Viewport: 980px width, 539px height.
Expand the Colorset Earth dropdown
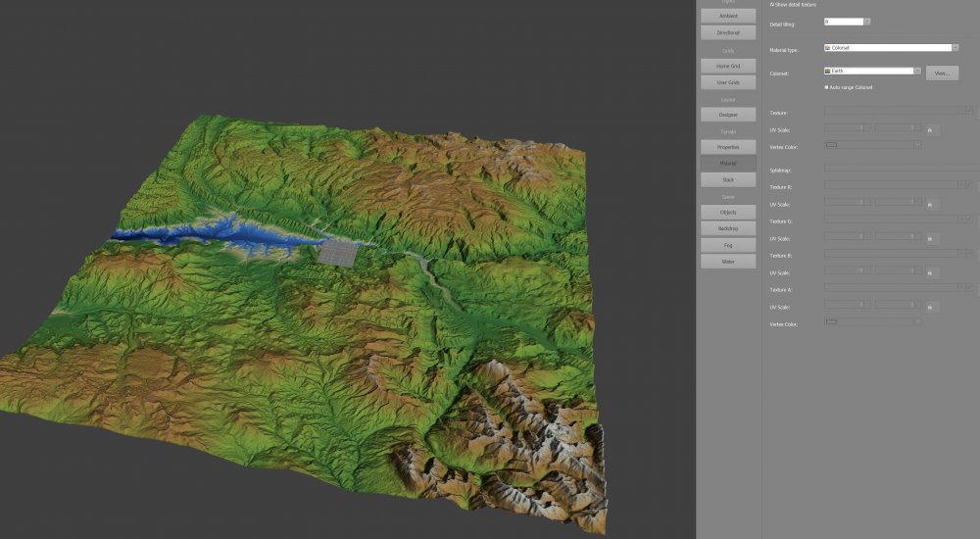(x=917, y=71)
